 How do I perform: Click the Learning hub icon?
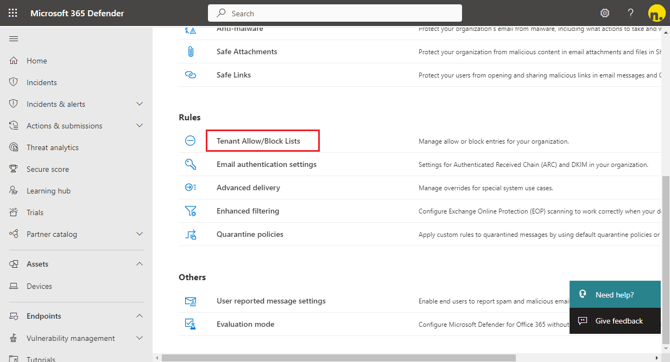[x=14, y=190]
